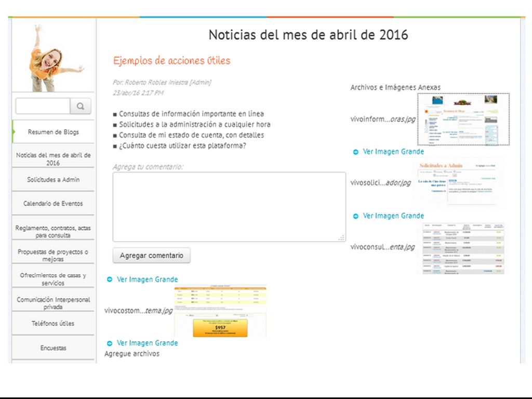Image resolution: width=532 pixels, height=399 pixels.
Task: Click the magnifying glass search icon
Action: point(81,106)
